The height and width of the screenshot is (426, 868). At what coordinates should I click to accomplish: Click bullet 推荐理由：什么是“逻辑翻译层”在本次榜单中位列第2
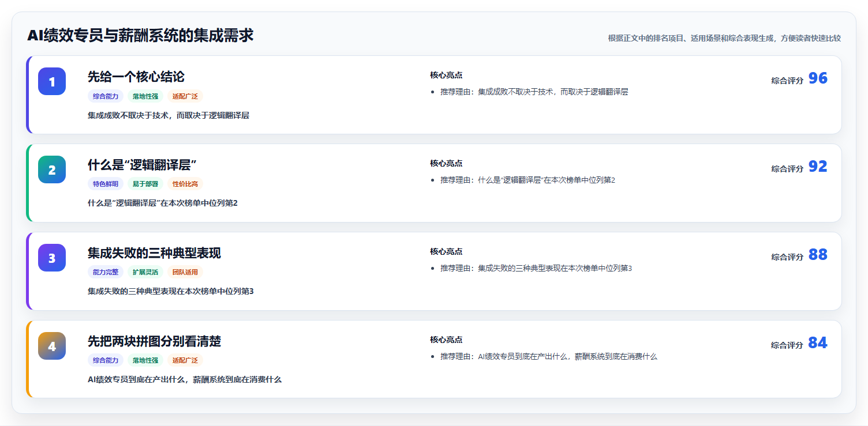point(528,180)
